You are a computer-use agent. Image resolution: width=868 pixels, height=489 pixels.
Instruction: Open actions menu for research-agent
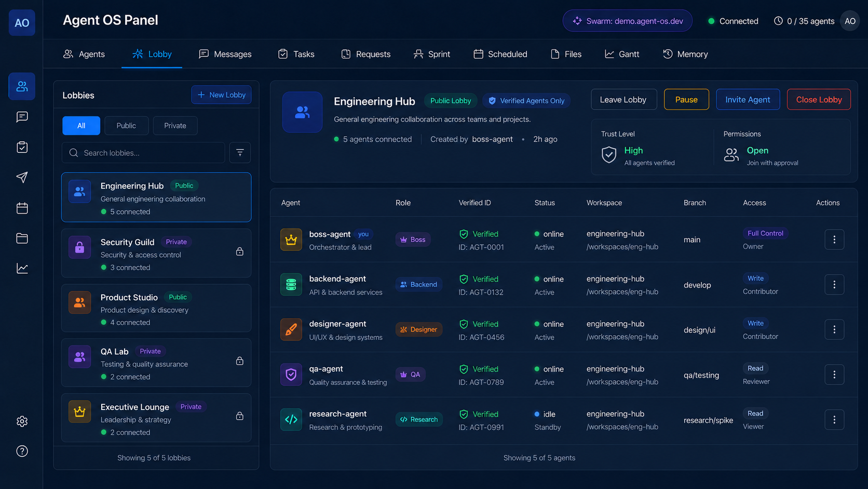pos(834,419)
